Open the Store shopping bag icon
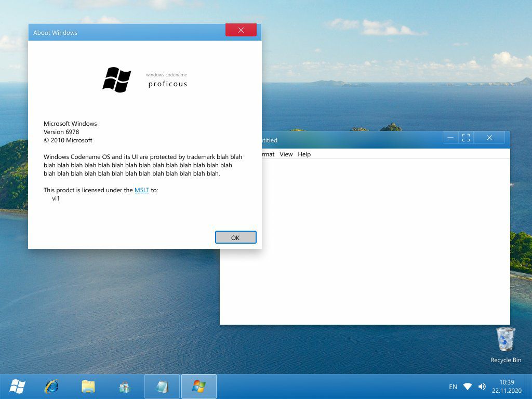This screenshot has width=532, height=399. tap(125, 387)
